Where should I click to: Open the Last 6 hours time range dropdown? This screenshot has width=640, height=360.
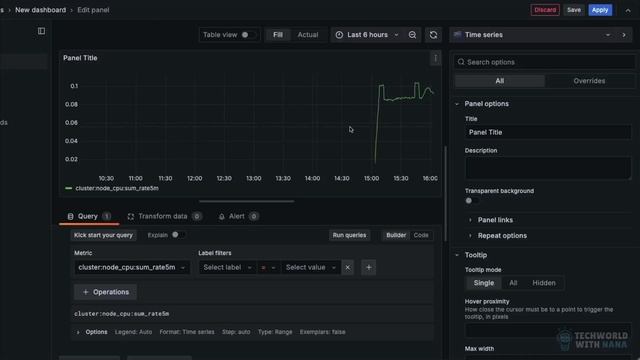(367, 35)
